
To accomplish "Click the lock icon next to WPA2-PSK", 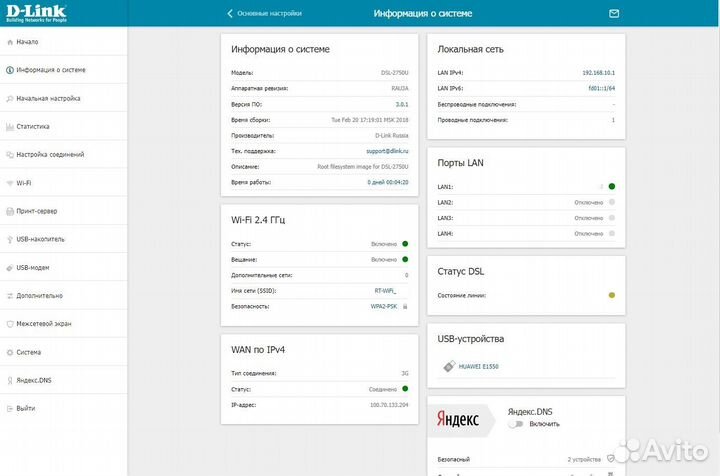I will (405, 306).
